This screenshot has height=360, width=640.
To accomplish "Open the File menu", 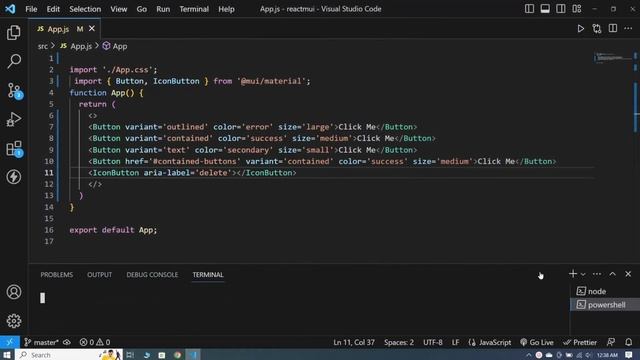I will pos(31,9).
